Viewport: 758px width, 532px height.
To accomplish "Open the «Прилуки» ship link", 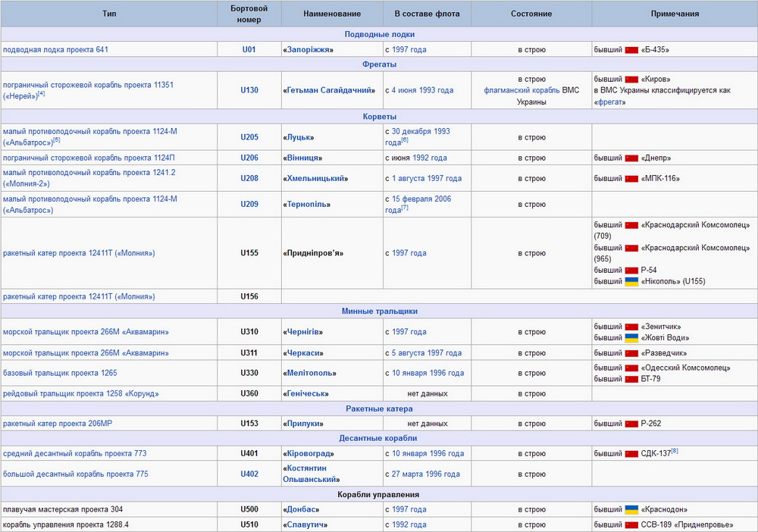I will pyautogui.click(x=304, y=424).
